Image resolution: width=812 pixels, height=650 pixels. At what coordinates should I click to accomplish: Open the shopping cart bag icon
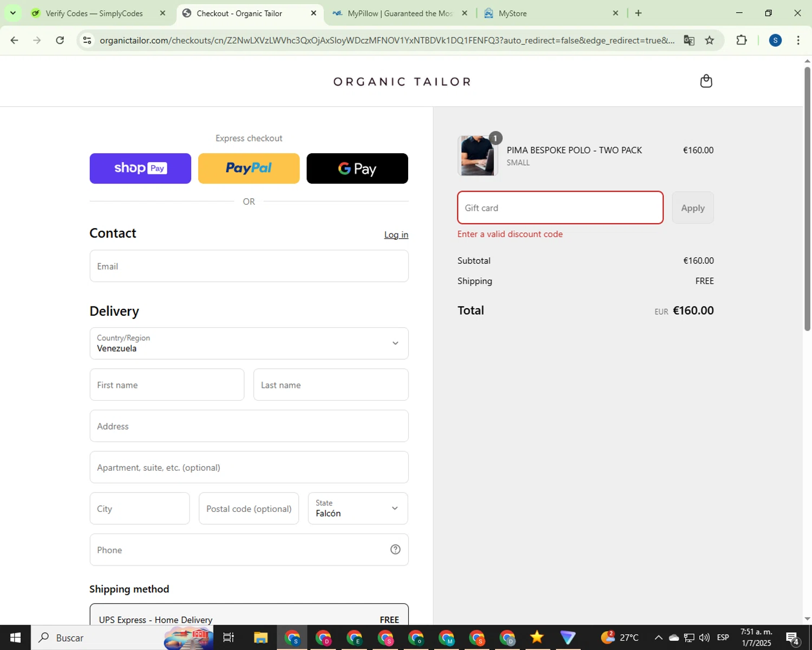click(x=706, y=81)
